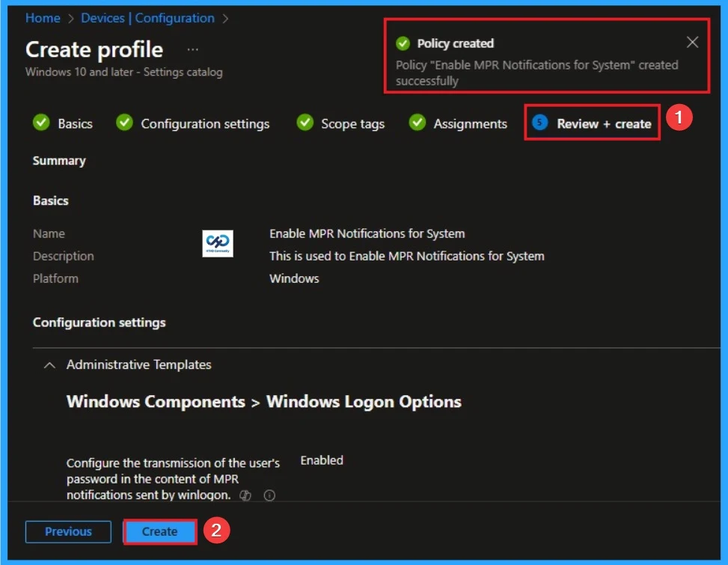Open the ellipsis menu beside Create profile title
Image resolution: width=728 pixels, height=565 pixels.
[193, 48]
